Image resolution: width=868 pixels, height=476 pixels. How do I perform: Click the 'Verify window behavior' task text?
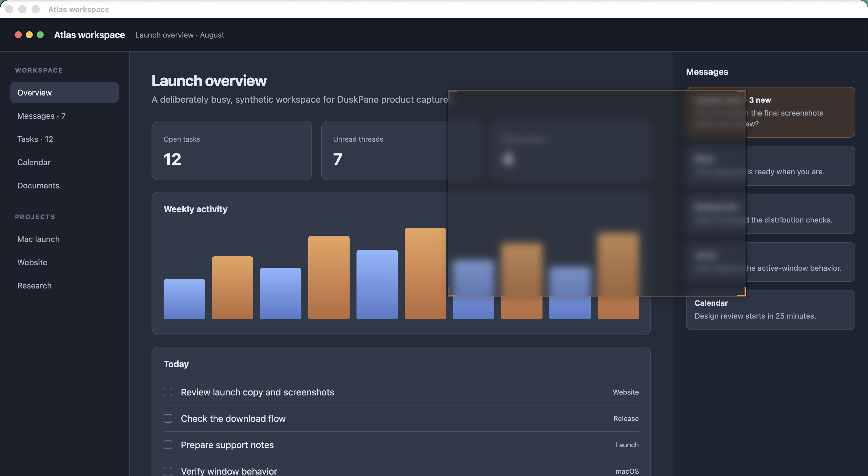229,471
